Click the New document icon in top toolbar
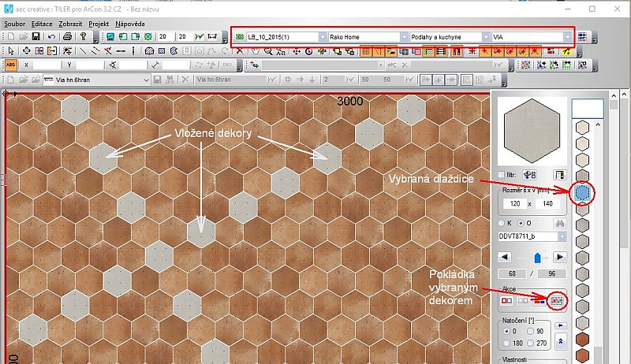Screen dimensions: 631x364 point(11,36)
